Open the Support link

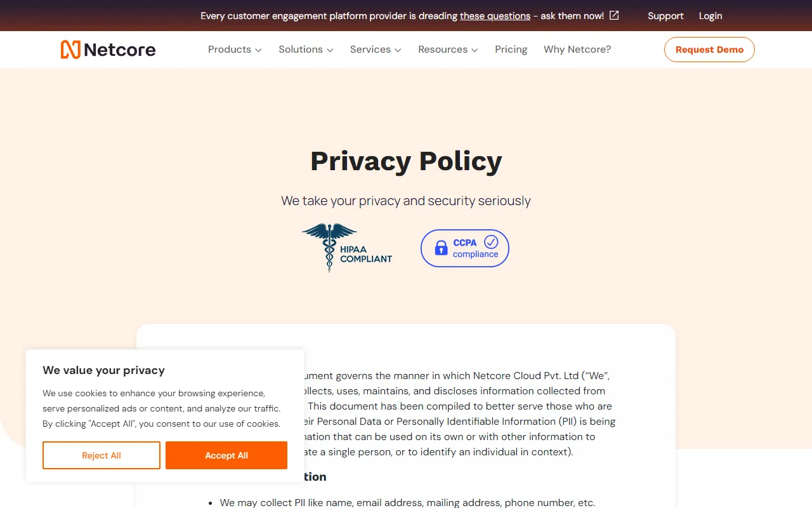665,16
